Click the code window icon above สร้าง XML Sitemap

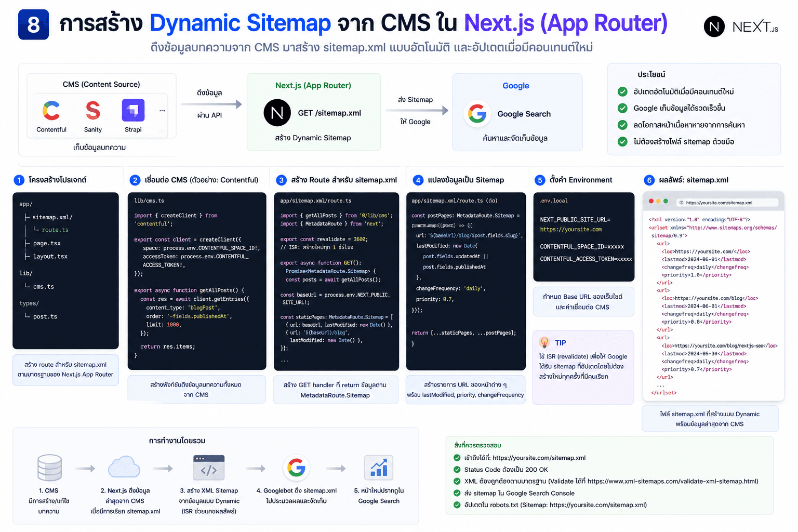pos(209,468)
